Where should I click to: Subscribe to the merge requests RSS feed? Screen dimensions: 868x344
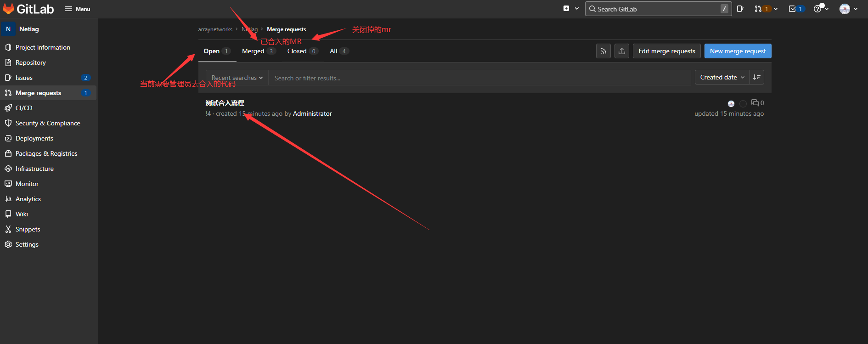coord(603,51)
